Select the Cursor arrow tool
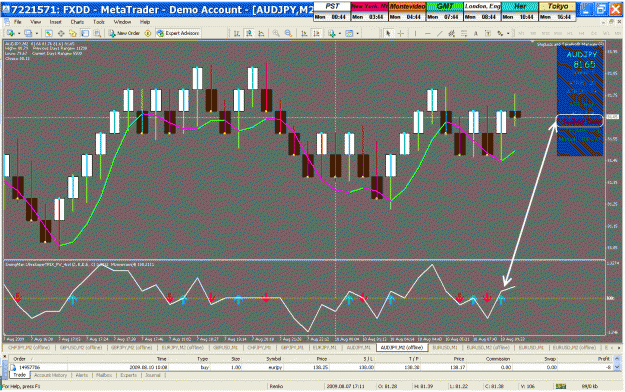This screenshot has width=625, height=392. (388, 33)
